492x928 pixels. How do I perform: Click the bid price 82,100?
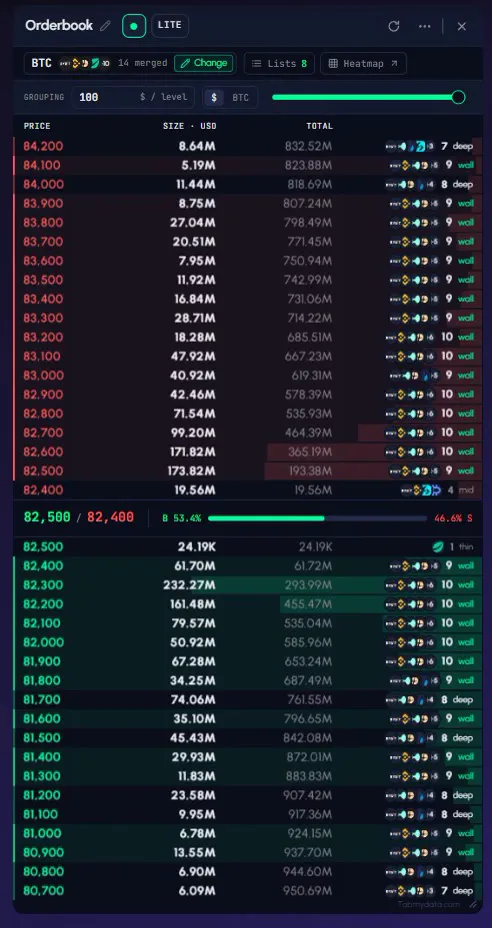coord(42,623)
